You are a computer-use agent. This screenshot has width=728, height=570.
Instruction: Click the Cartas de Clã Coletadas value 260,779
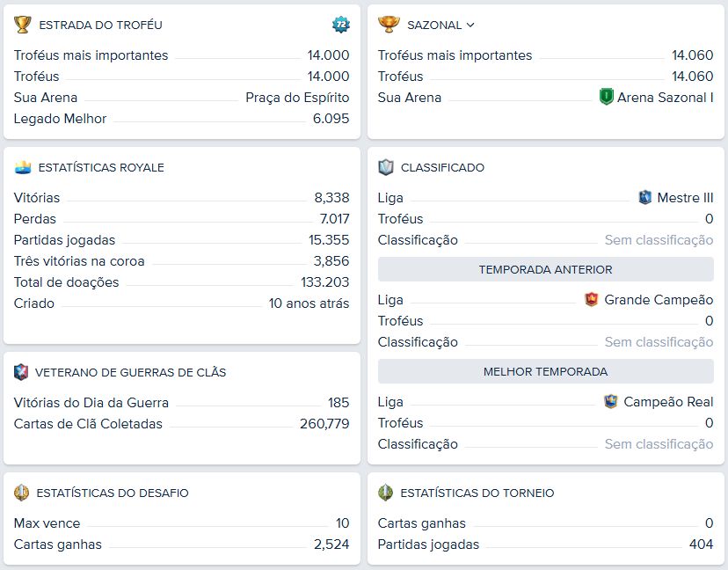pyautogui.click(x=324, y=424)
